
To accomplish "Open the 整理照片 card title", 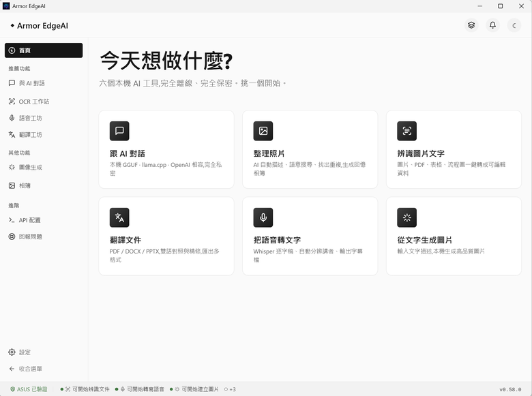I will pyautogui.click(x=269, y=153).
